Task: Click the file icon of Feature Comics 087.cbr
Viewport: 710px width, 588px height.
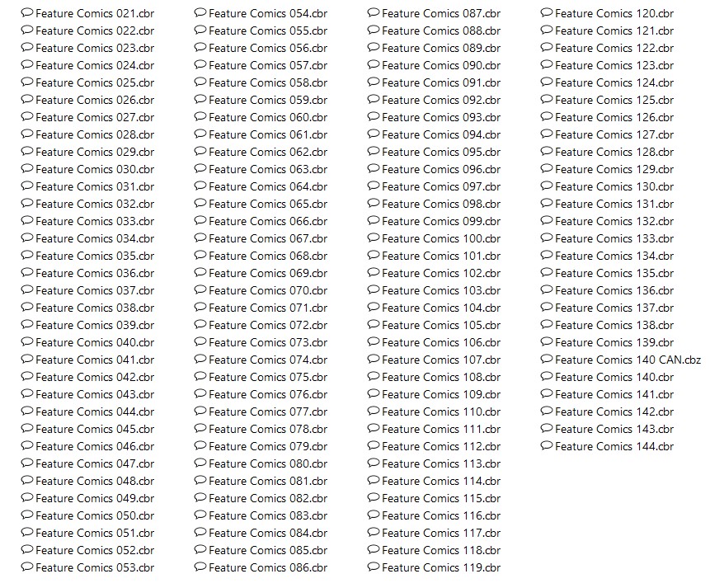Action: tap(373, 13)
